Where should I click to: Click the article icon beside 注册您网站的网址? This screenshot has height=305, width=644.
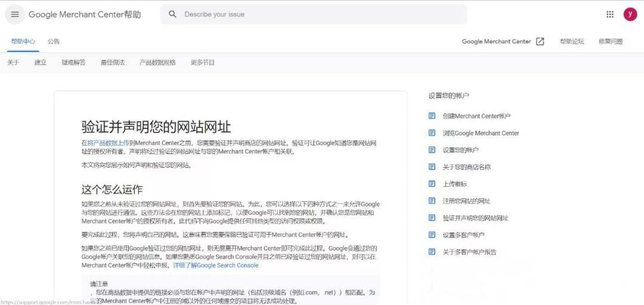tap(432, 201)
